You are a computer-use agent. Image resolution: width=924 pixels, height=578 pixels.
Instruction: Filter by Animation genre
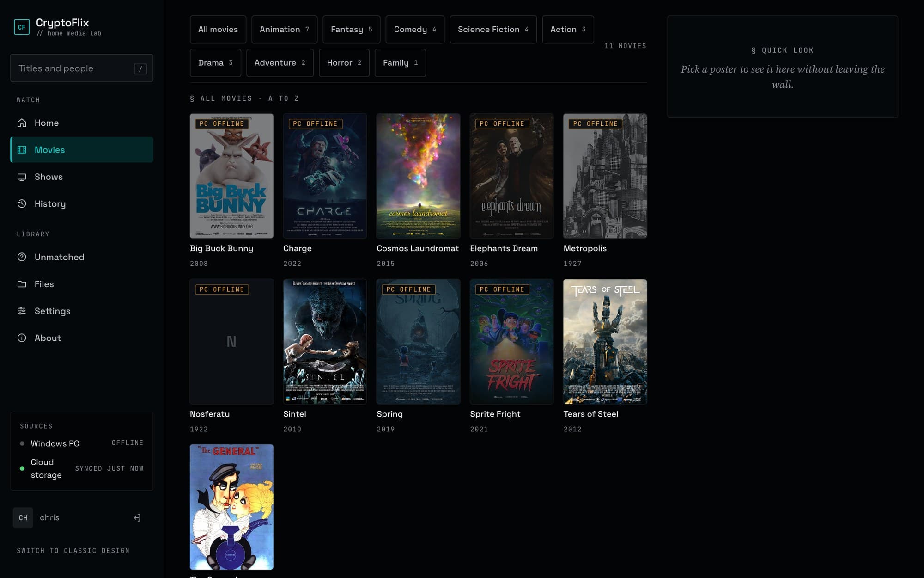[284, 29]
